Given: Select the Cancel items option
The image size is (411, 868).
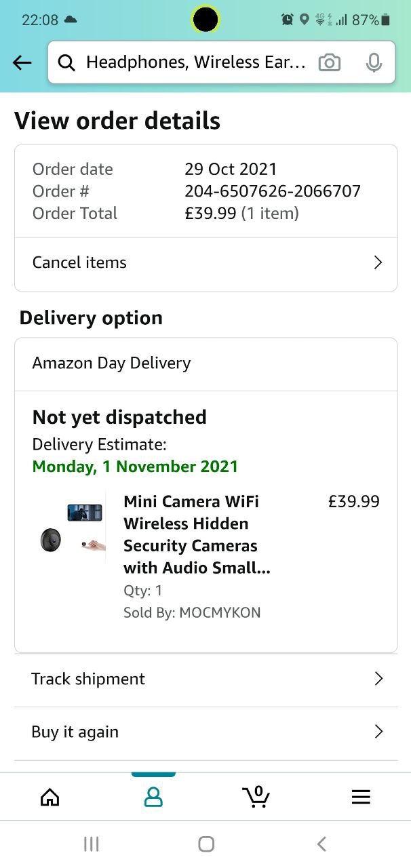Looking at the screenshot, I should (x=80, y=262).
